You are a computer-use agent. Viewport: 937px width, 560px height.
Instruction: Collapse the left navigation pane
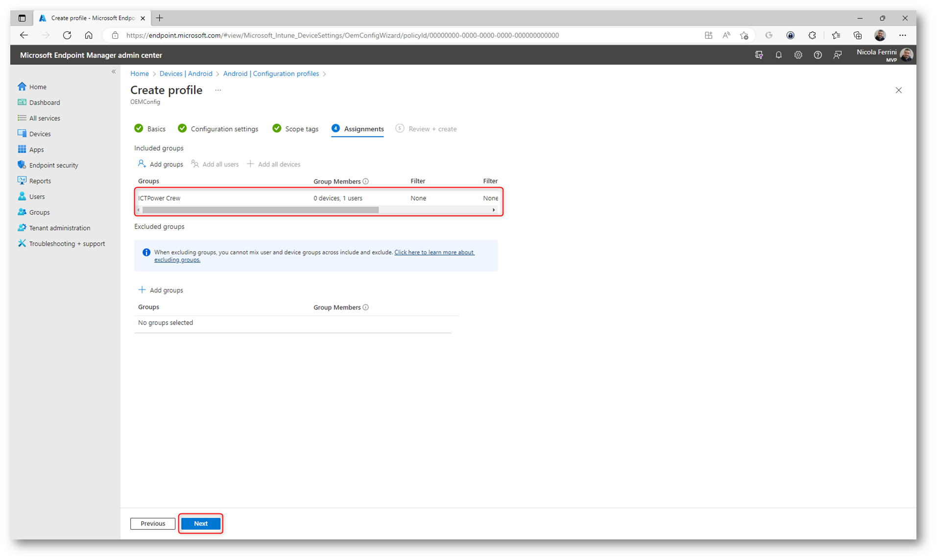(114, 71)
